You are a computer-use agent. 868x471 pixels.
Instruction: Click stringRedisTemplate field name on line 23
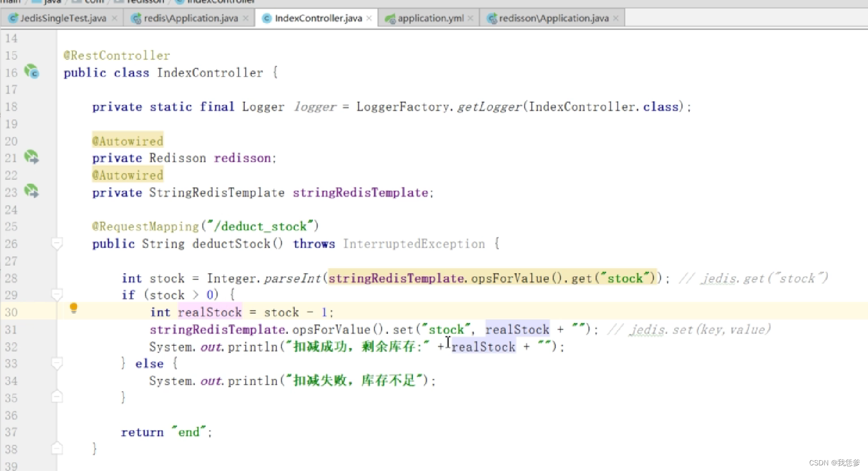(x=360, y=193)
